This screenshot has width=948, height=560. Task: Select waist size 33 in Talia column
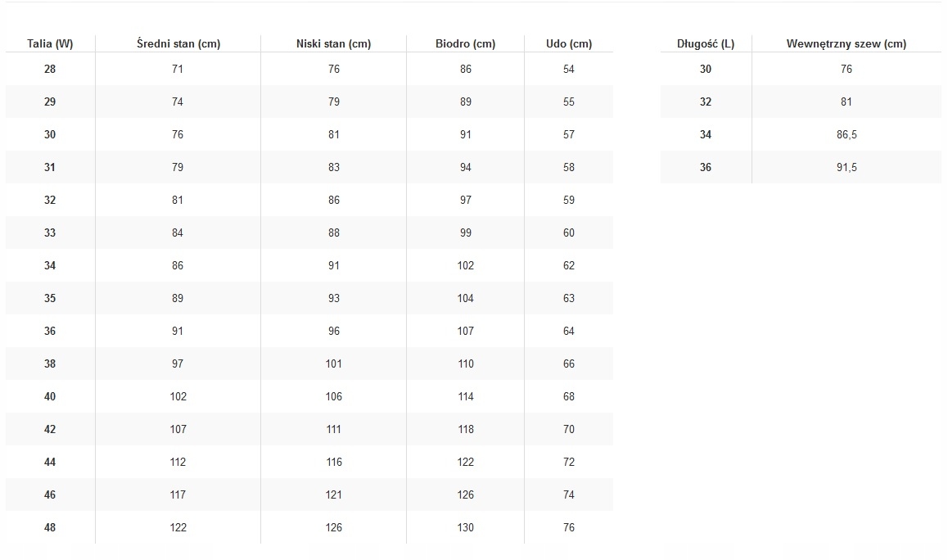coord(50,233)
